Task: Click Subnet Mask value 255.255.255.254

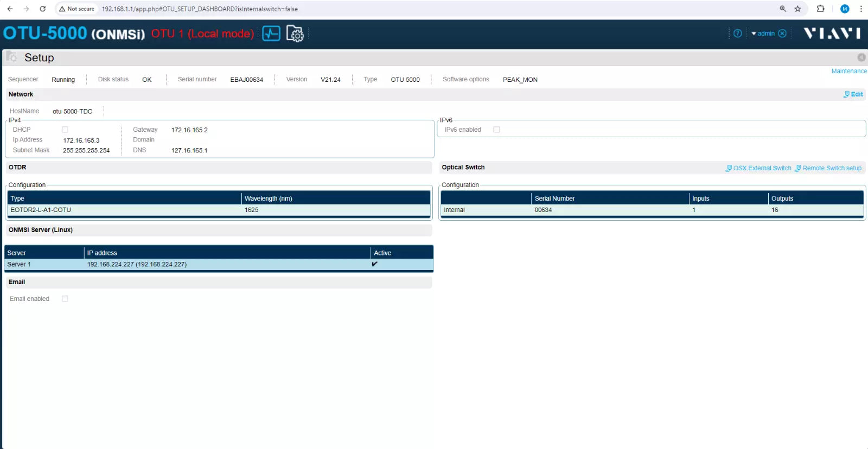Action: pos(86,151)
